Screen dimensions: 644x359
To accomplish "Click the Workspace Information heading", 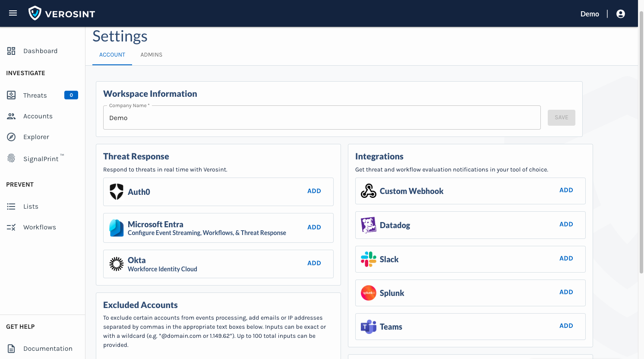I will pos(150,94).
